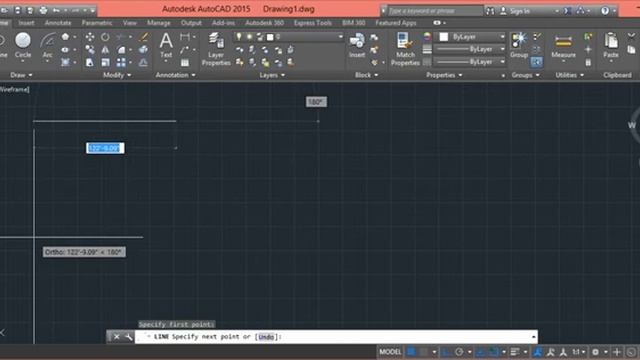Image resolution: width=640 pixels, height=360 pixels.
Task: Toggle lineweight display in status bar
Action: [515, 351]
